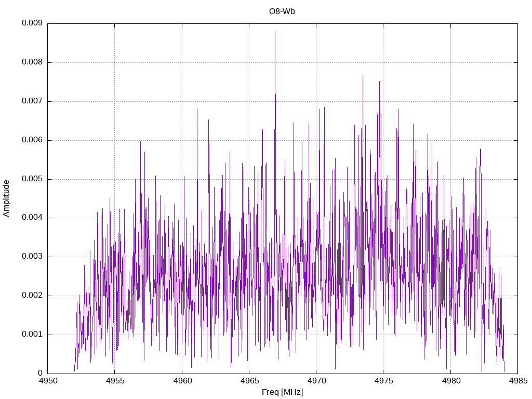Click the 0.008 y-axis tick label

[x=32, y=62]
